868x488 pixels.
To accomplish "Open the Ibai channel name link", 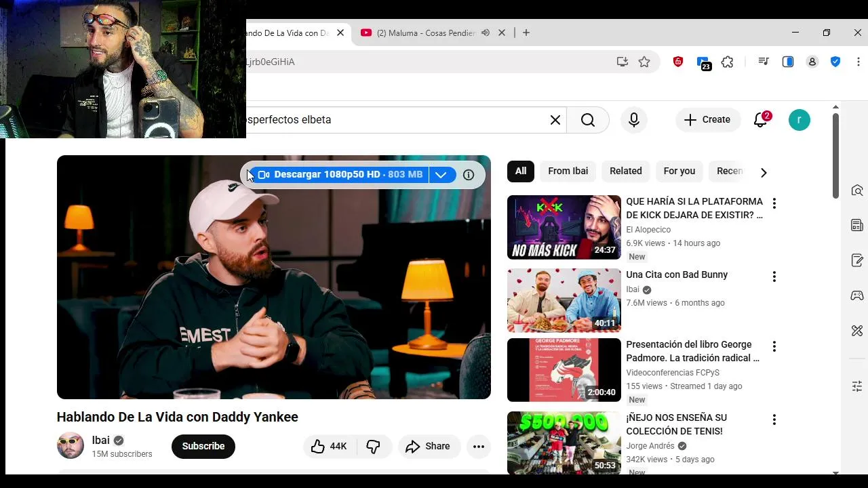I will [x=101, y=440].
